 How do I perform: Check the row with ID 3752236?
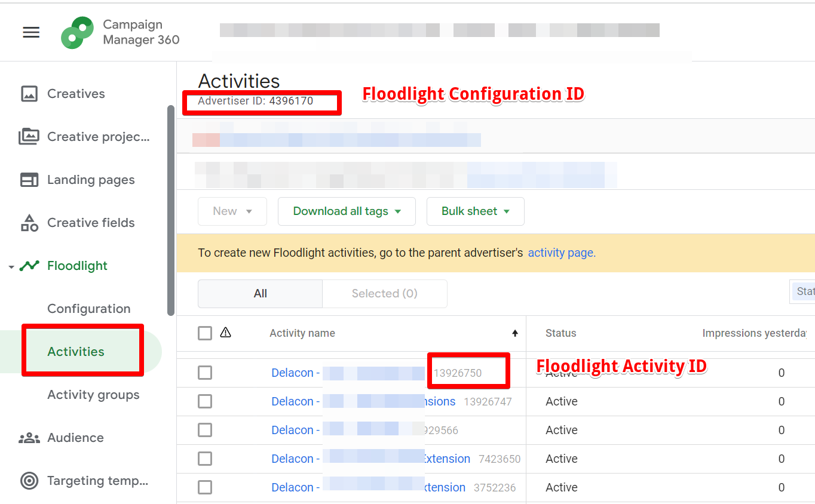(x=205, y=487)
